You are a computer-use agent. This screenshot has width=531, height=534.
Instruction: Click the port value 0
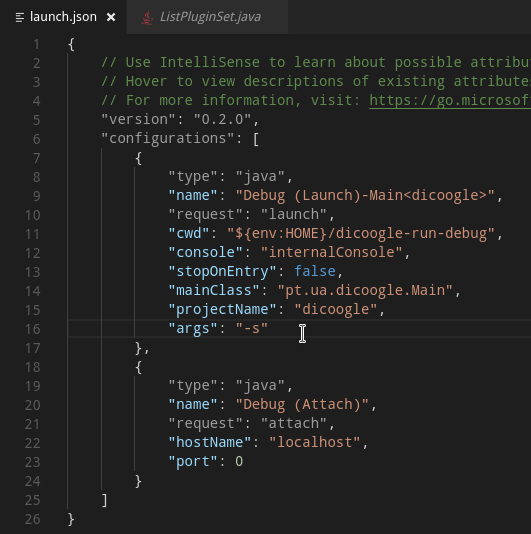239,462
